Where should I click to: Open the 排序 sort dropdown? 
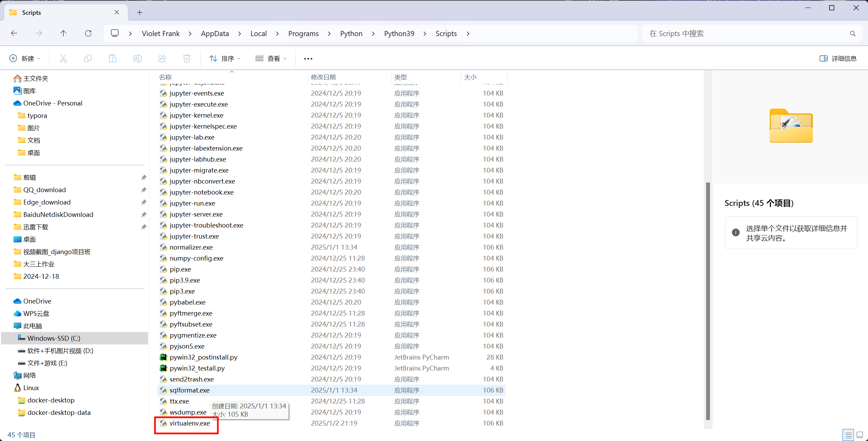[x=225, y=58]
